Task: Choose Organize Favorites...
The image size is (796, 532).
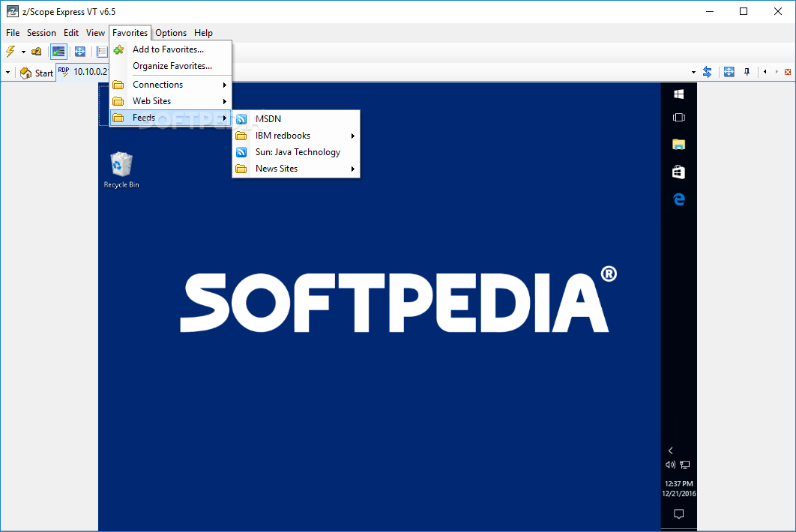Action: [x=171, y=66]
